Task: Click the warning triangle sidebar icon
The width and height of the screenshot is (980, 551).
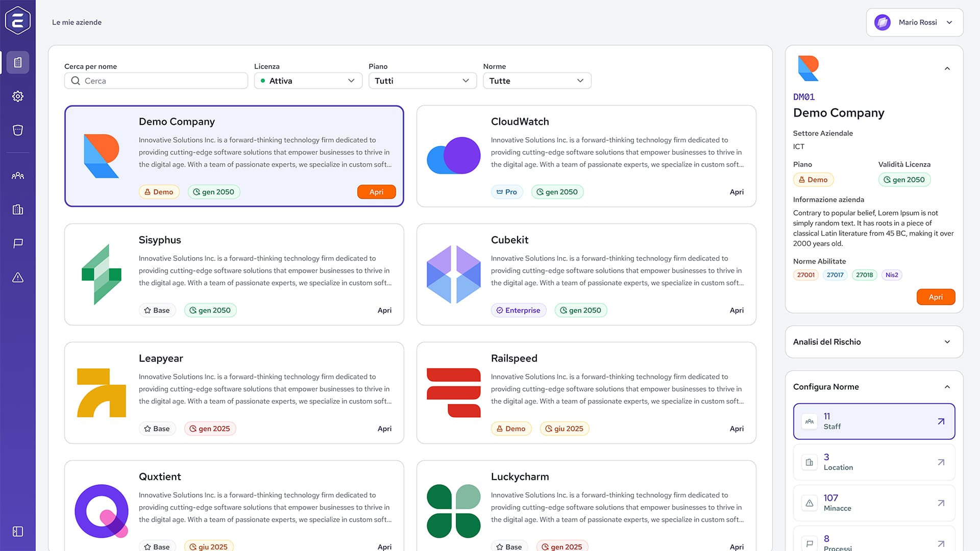Action: [18, 278]
